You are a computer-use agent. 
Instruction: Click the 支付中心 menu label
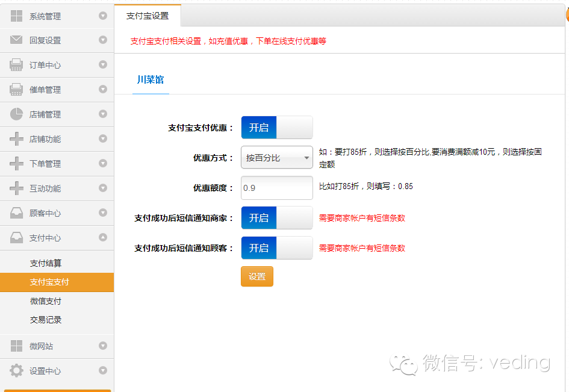point(45,238)
